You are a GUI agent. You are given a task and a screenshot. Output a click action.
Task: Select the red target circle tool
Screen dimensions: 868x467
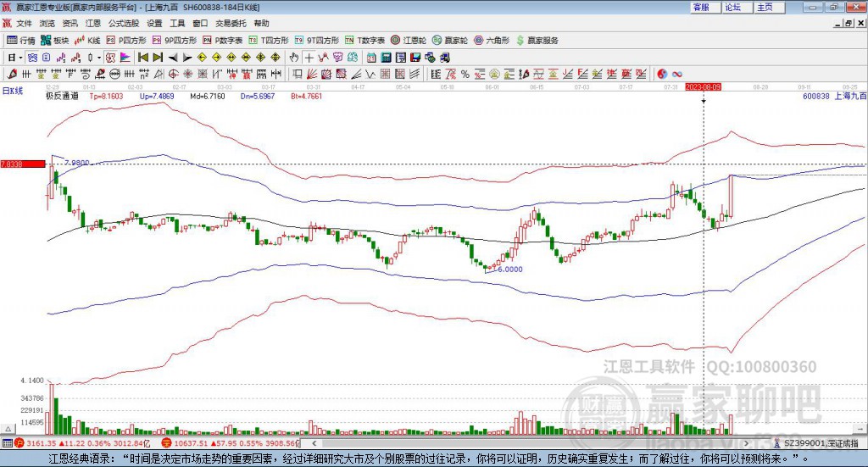tap(173, 74)
